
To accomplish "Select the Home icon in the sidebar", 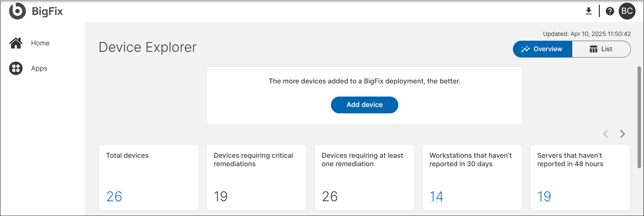I will coord(16,43).
